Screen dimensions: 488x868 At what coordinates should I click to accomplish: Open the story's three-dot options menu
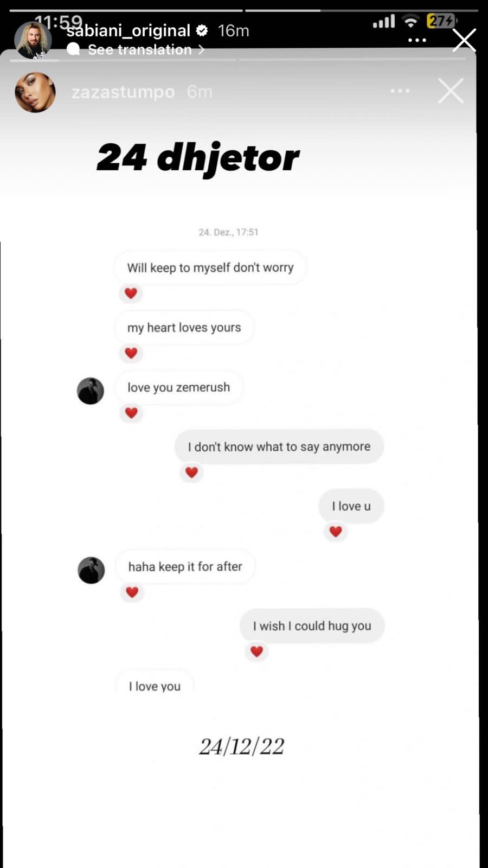pyautogui.click(x=416, y=40)
